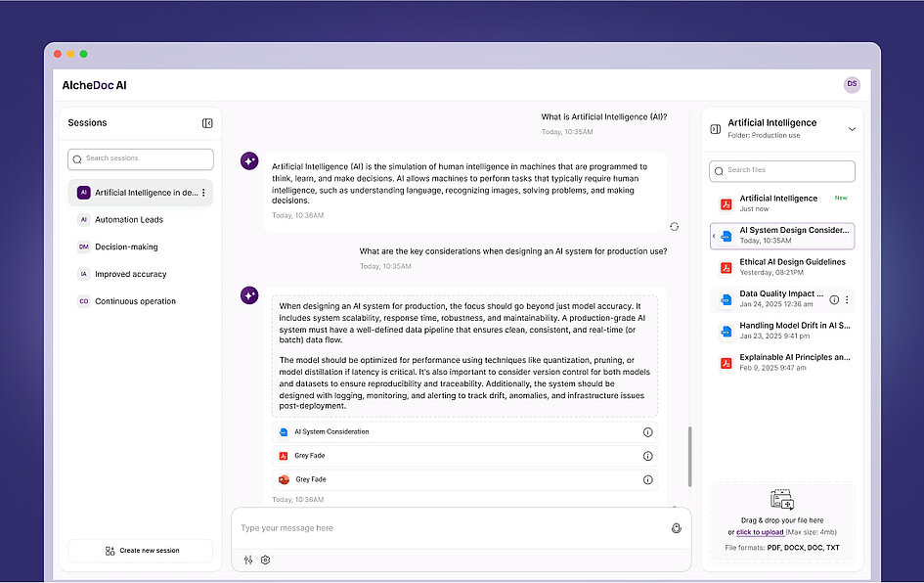Collapse the Sessions sidebar panel
The width and height of the screenshot is (924, 583).
pos(206,122)
